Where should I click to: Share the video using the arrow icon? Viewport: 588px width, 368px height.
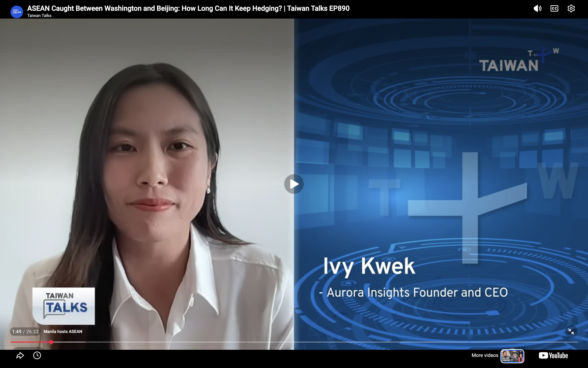pyautogui.click(x=20, y=356)
